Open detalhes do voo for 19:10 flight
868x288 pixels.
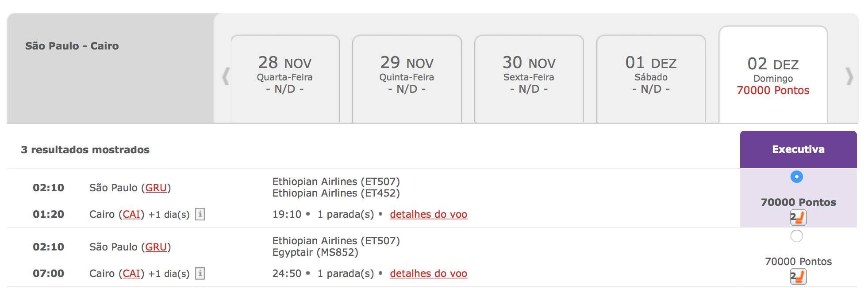pyautogui.click(x=428, y=214)
